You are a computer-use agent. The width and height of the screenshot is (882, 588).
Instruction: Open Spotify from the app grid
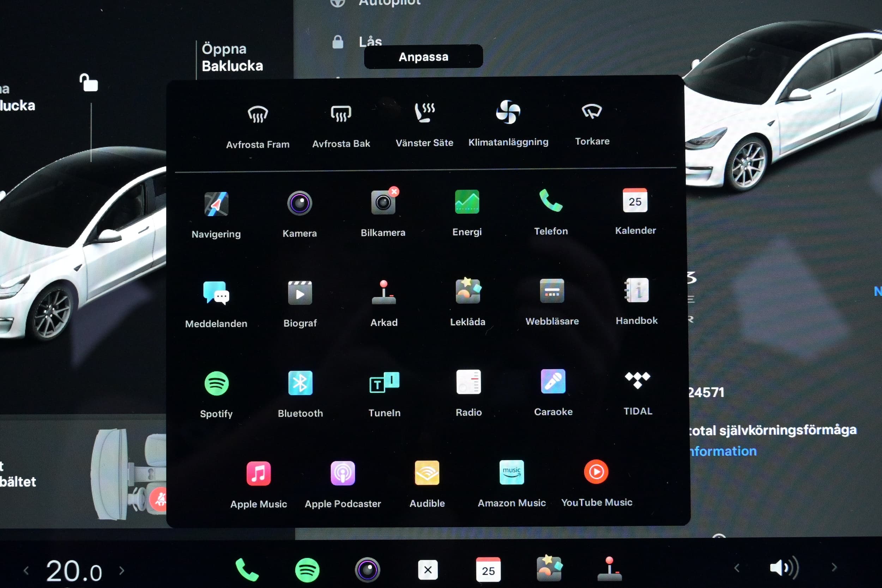point(216,384)
